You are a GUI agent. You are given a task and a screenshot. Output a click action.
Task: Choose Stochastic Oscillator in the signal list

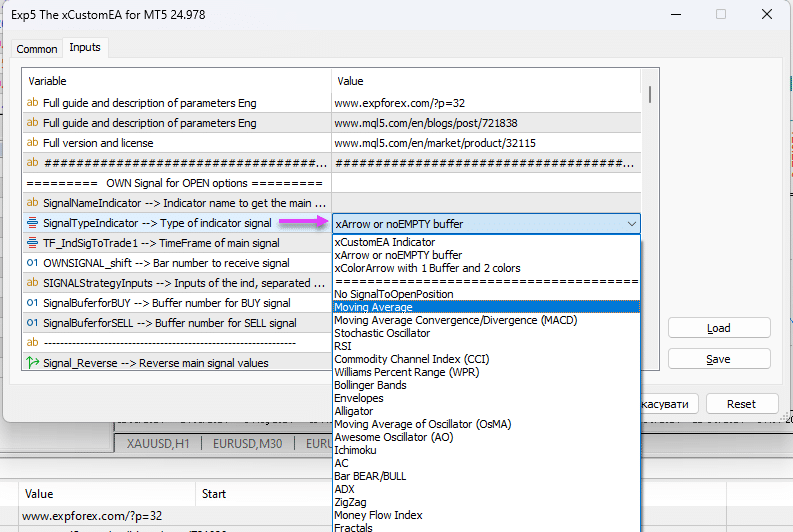384,333
